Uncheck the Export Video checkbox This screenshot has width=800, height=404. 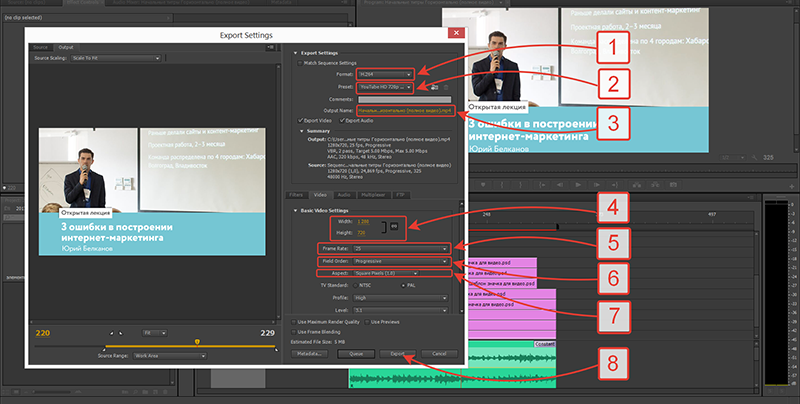tap(299, 121)
